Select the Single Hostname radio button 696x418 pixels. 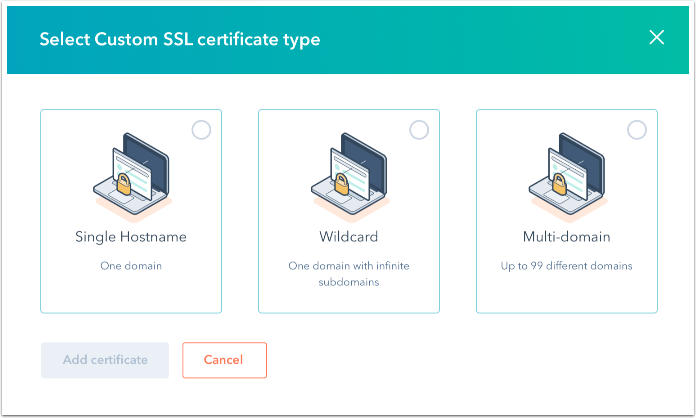201,130
